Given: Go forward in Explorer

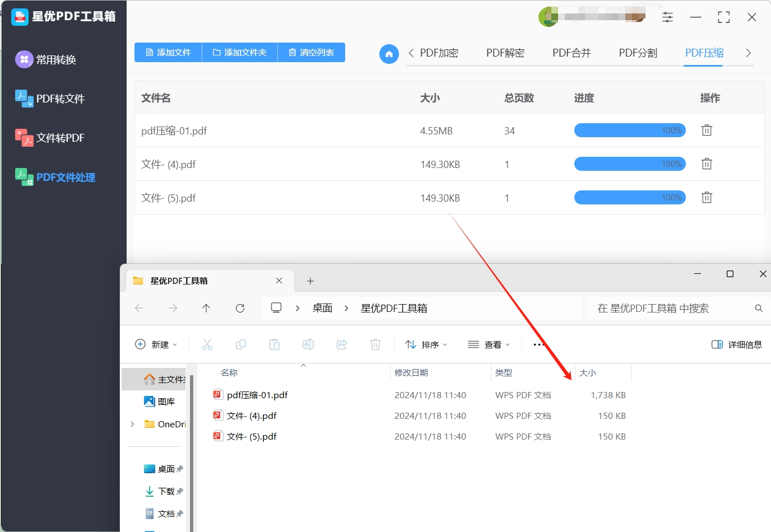Looking at the screenshot, I should 173,308.
